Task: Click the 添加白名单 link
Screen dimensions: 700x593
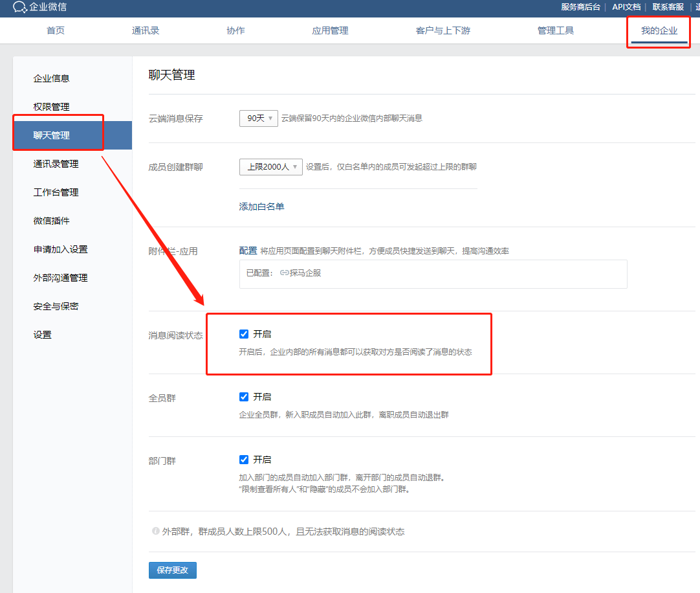Action: point(261,207)
